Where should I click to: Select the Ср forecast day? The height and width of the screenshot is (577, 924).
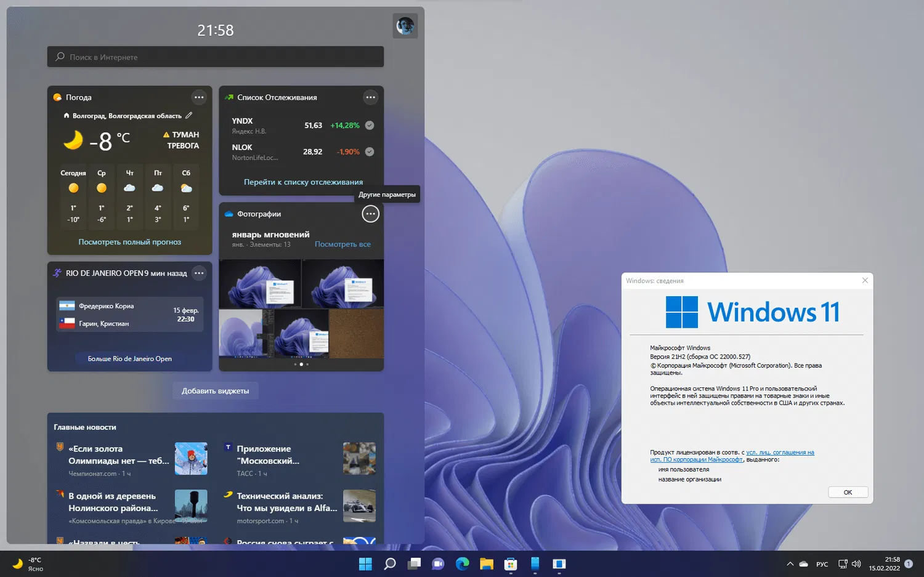tap(102, 197)
